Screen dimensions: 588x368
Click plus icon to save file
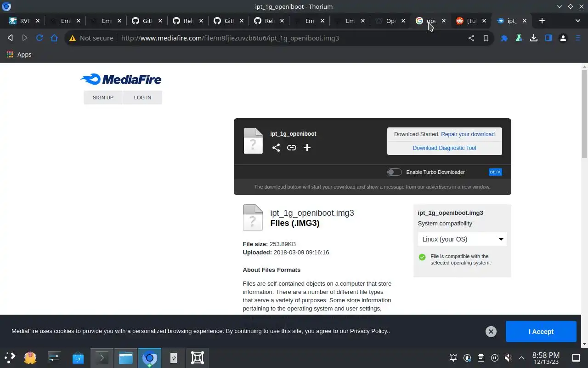point(307,148)
